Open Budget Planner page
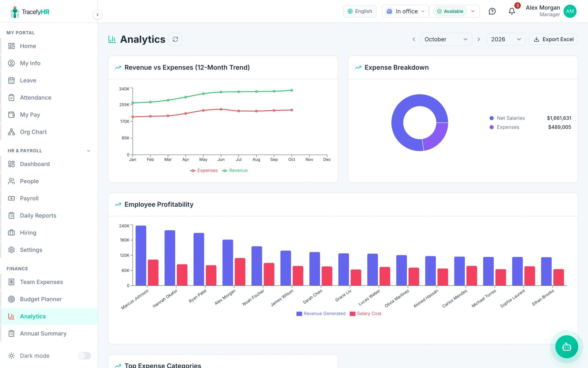 [49, 299]
